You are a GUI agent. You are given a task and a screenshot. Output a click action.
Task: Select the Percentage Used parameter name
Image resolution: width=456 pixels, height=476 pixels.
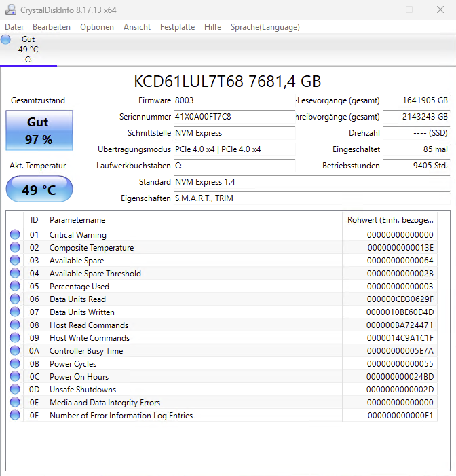point(79,287)
